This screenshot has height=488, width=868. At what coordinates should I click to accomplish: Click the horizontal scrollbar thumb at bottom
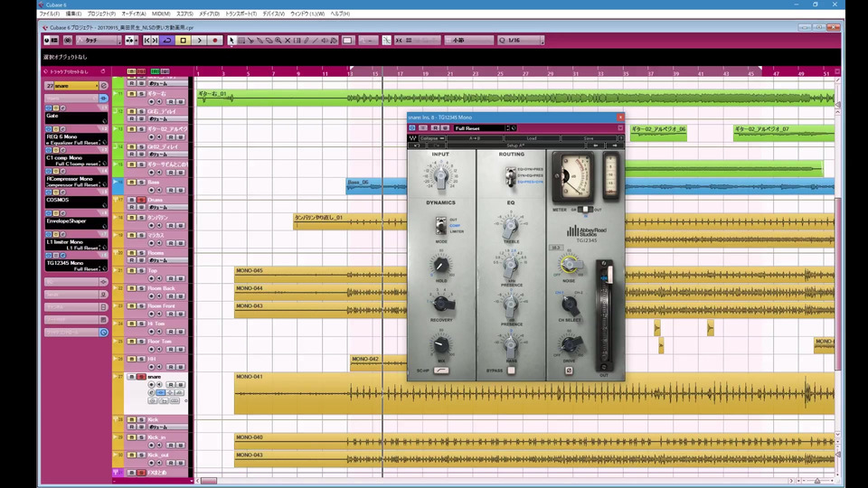[209, 481]
